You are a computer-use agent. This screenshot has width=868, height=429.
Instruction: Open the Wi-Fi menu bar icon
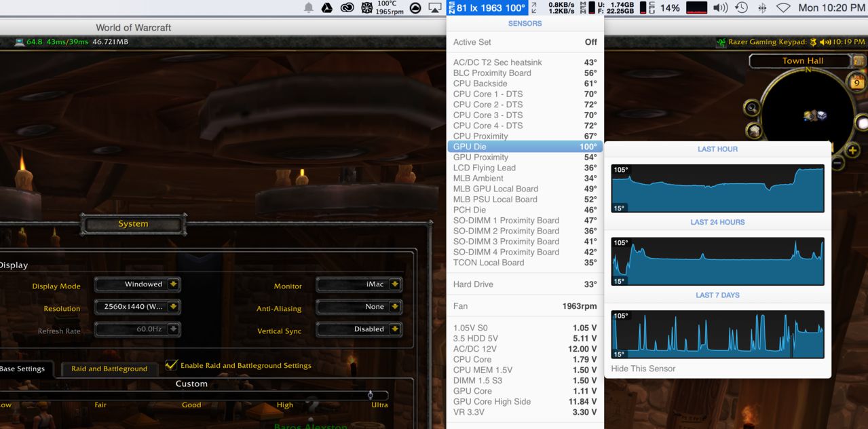(x=783, y=8)
